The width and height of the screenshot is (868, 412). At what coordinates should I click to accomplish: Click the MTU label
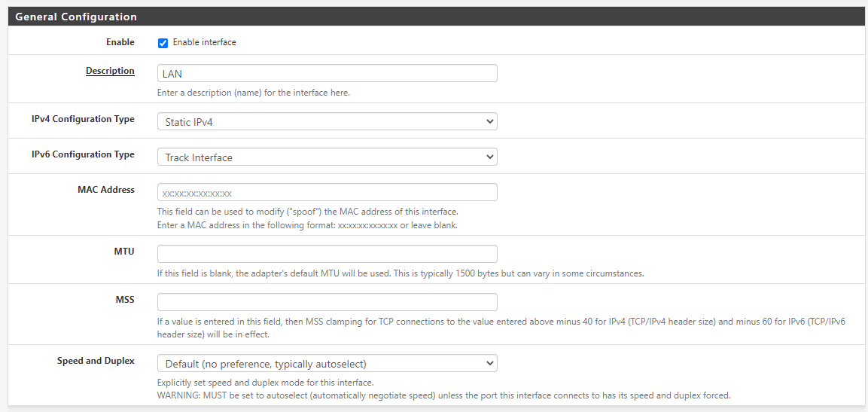click(x=124, y=251)
